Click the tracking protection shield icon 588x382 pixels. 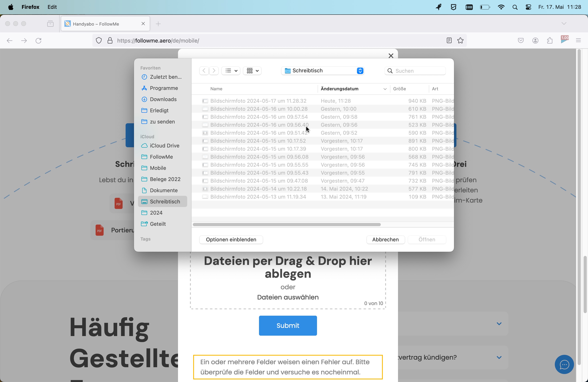click(99, 41)
